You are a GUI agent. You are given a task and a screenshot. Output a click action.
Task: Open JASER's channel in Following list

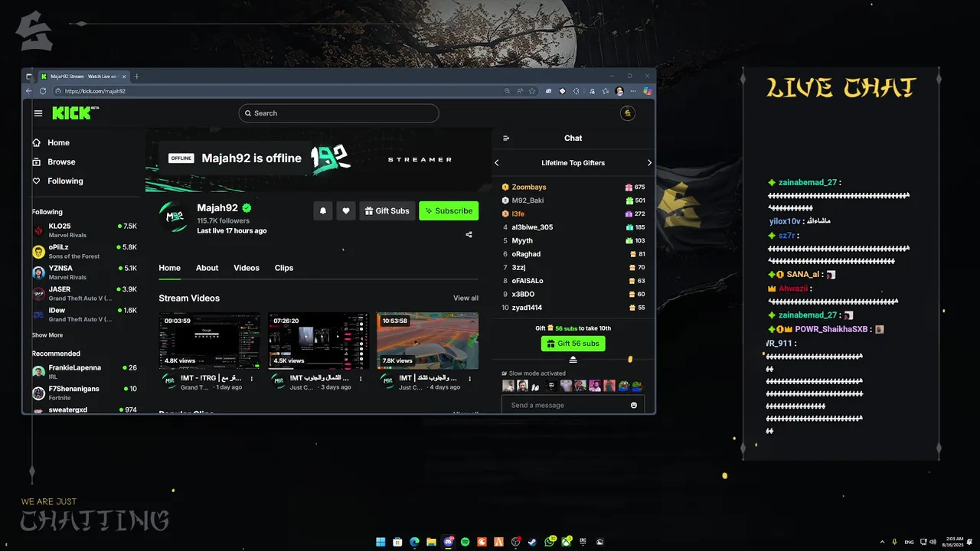84,294
